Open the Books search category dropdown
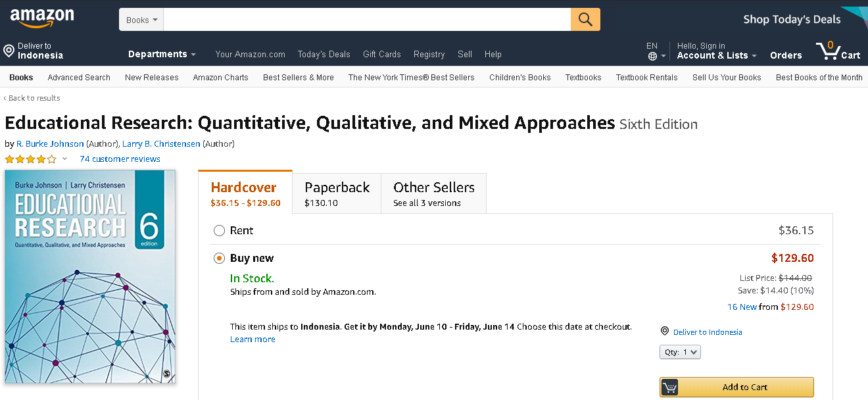Viewport: 868px width, 400px height. coord(141,20)
